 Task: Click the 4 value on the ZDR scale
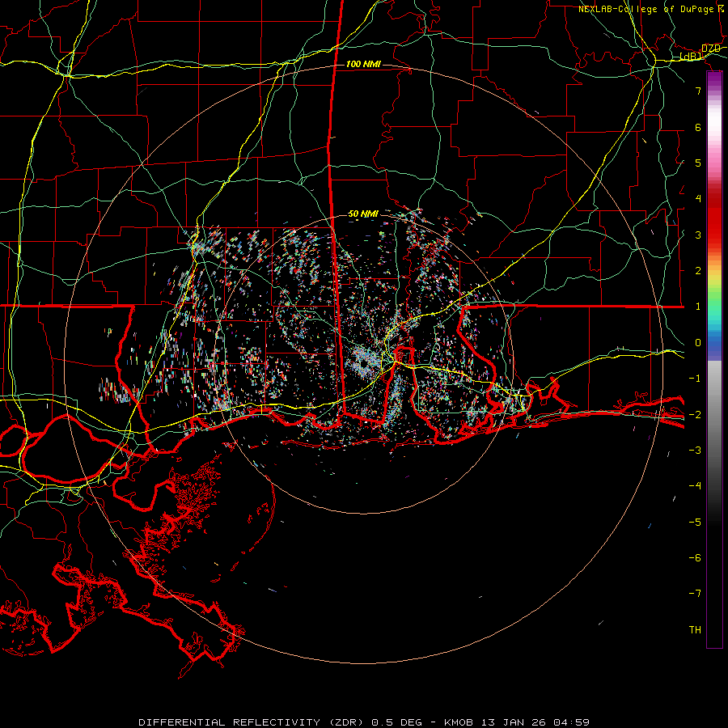[698, 199]
